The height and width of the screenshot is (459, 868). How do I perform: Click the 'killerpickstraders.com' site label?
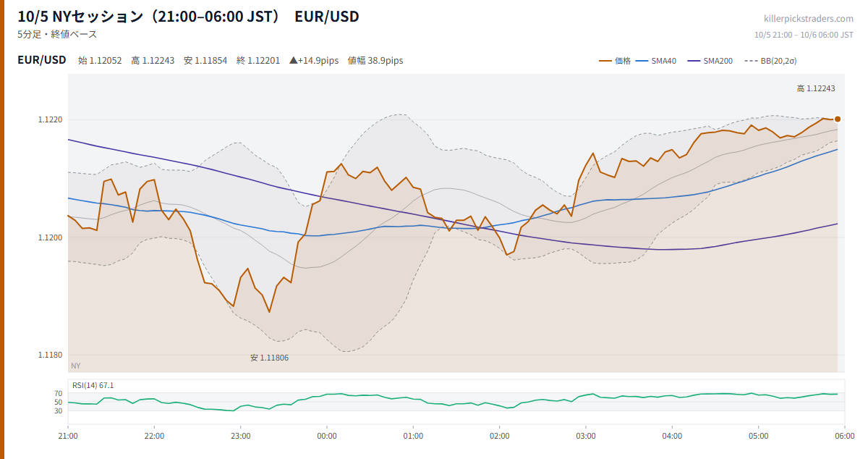point(809,19)
